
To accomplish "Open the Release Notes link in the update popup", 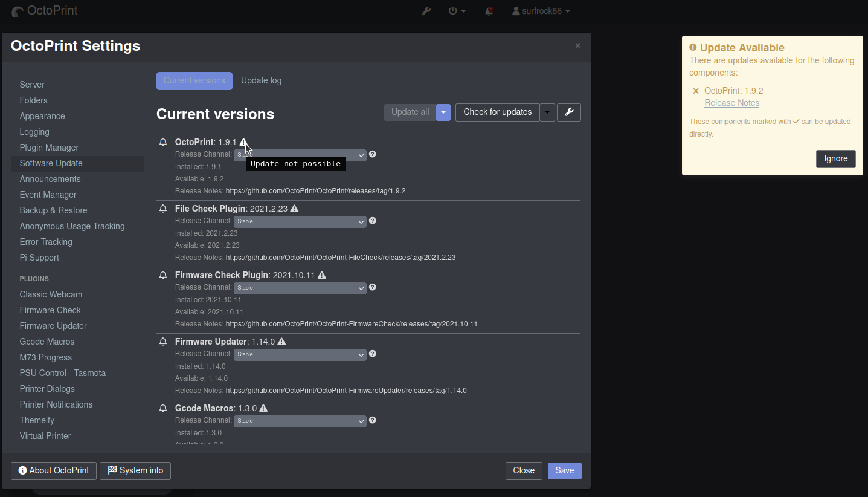I will 731,102.
